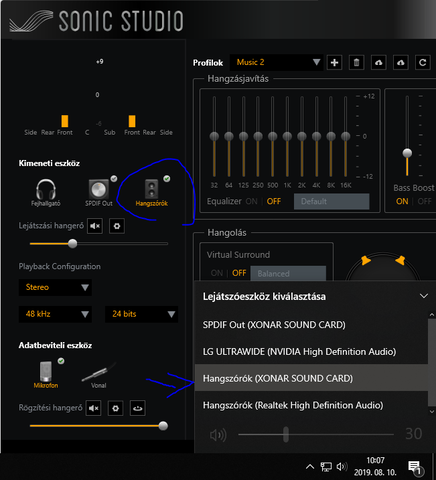
Task: Click the 16K equalizer band slider
Action: tap(346, 136)
